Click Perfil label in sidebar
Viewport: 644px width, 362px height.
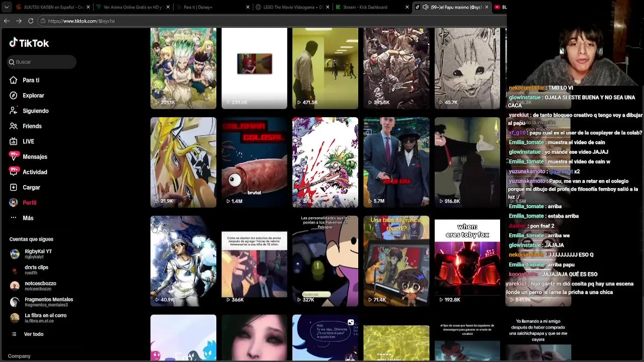[29, 203]
